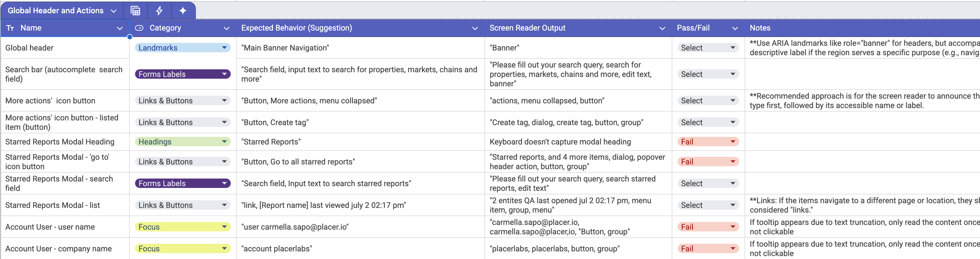Open Focus chip in user name row

183,227
